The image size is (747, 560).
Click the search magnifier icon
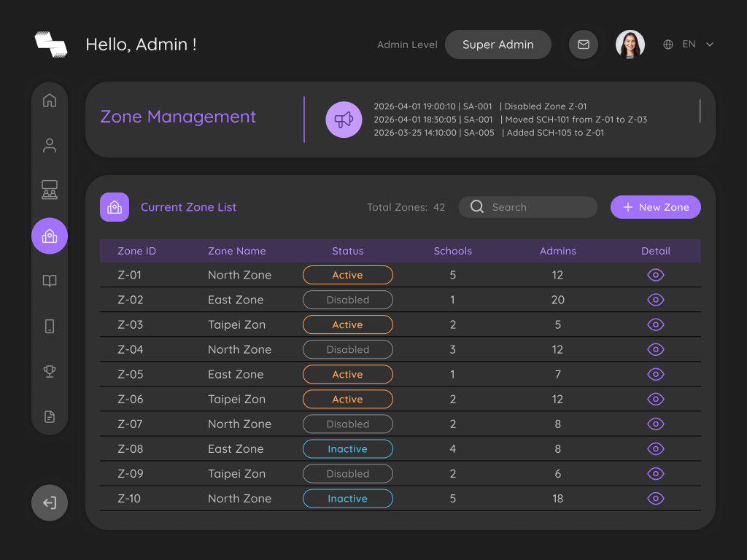pos(477,206)
